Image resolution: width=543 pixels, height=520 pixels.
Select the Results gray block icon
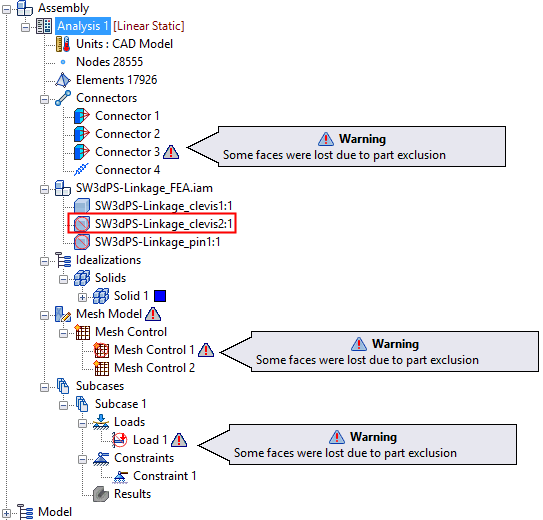101,494
